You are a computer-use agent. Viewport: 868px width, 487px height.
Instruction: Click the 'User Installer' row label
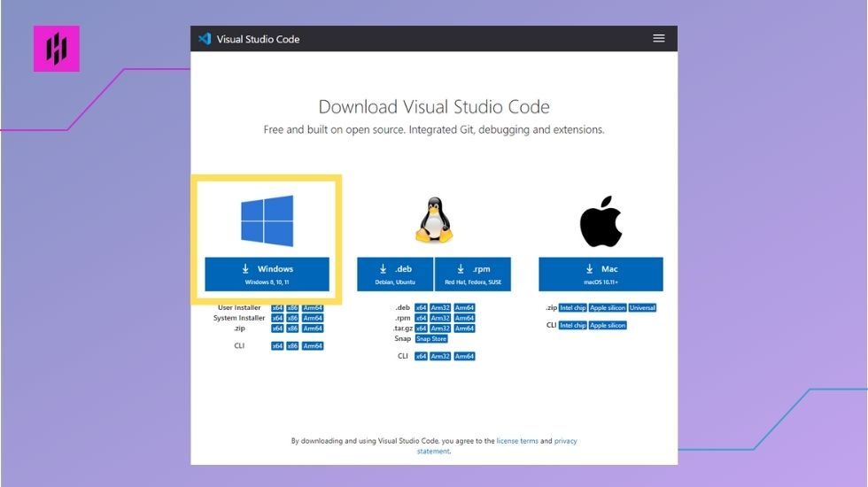[x=239, y=308]
